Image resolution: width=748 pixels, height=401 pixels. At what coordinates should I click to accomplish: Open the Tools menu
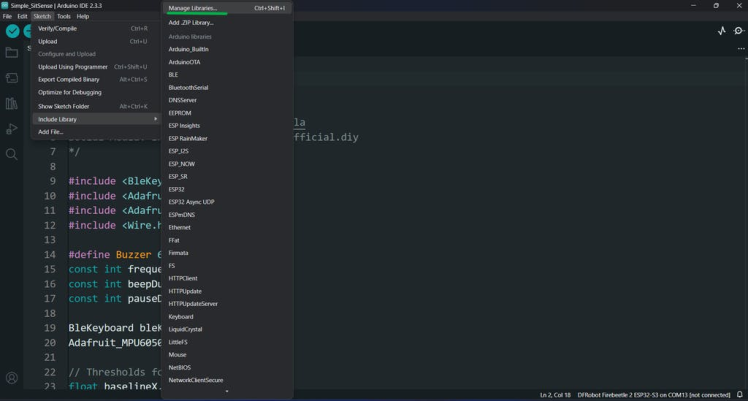pos(63,16)
